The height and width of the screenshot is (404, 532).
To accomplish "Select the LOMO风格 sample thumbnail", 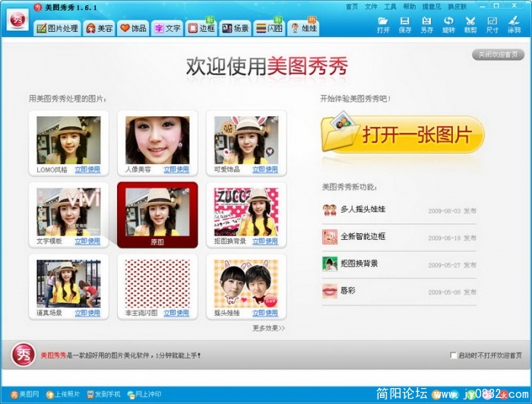I will click(68, 140).
